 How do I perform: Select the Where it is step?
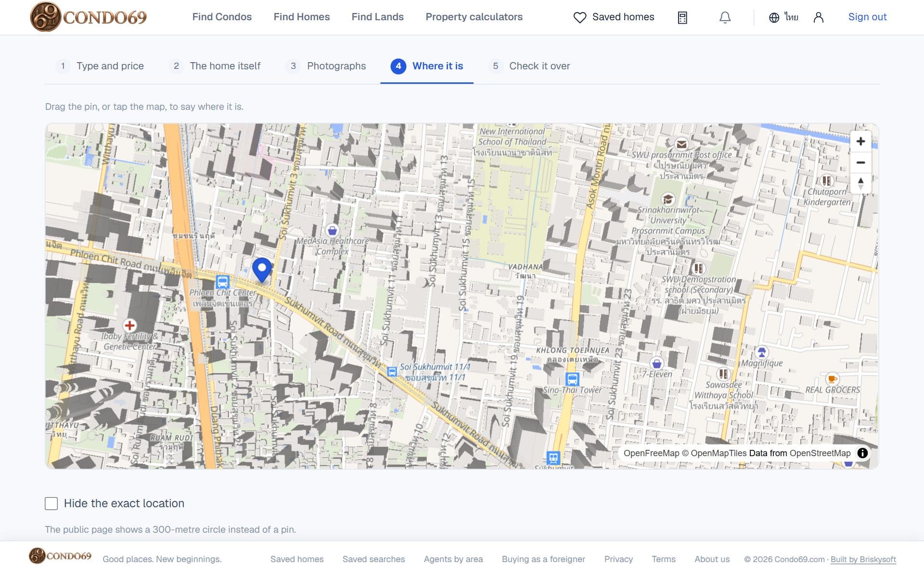coord(427,66)
